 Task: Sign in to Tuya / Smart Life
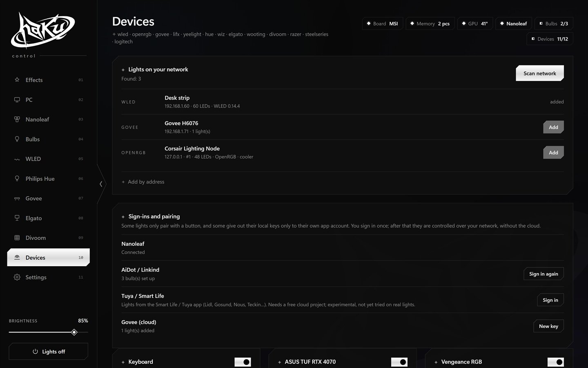tap(550, 300)
